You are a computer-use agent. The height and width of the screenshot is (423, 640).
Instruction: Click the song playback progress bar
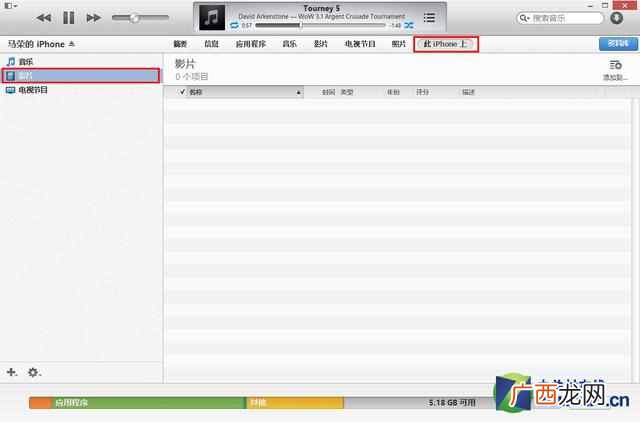click(320, 25)
